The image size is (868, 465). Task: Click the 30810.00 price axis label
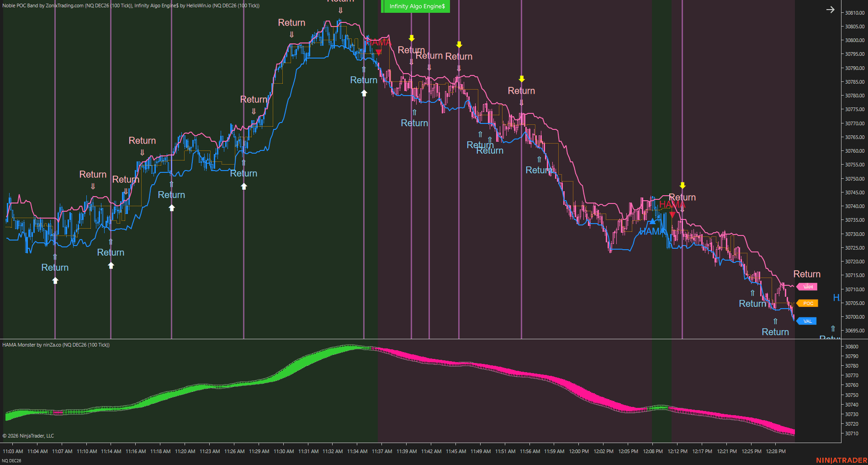854,13
